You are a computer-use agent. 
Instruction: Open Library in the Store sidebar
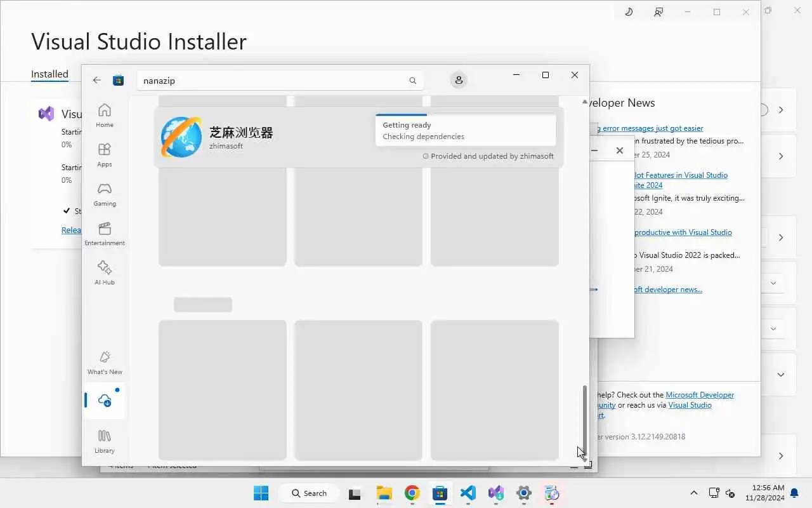point(105,441)
